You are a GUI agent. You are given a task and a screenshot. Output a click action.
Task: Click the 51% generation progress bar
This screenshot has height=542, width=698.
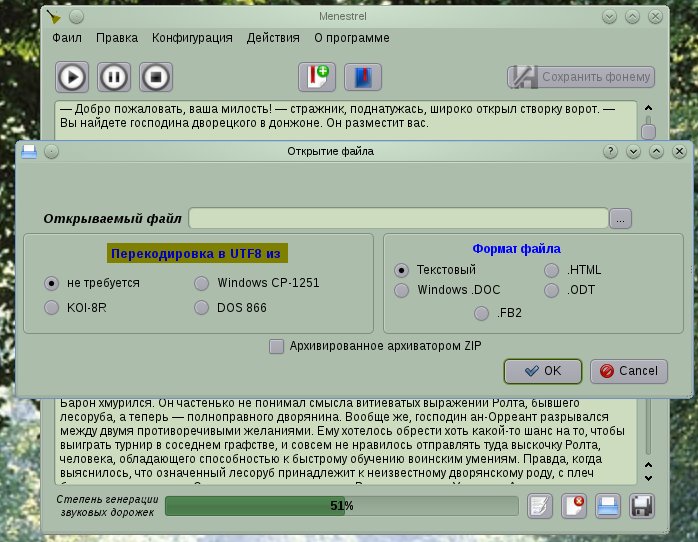tap(341, 506)
